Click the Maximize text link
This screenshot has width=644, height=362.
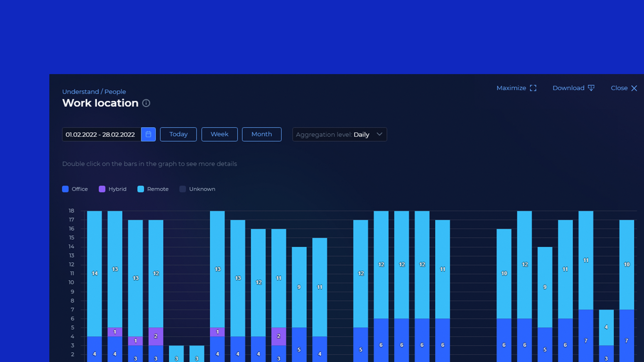click(x=511, y=88)
